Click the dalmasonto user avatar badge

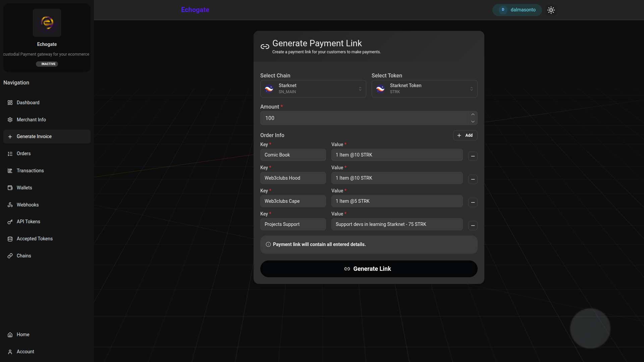tap(517, 10)
